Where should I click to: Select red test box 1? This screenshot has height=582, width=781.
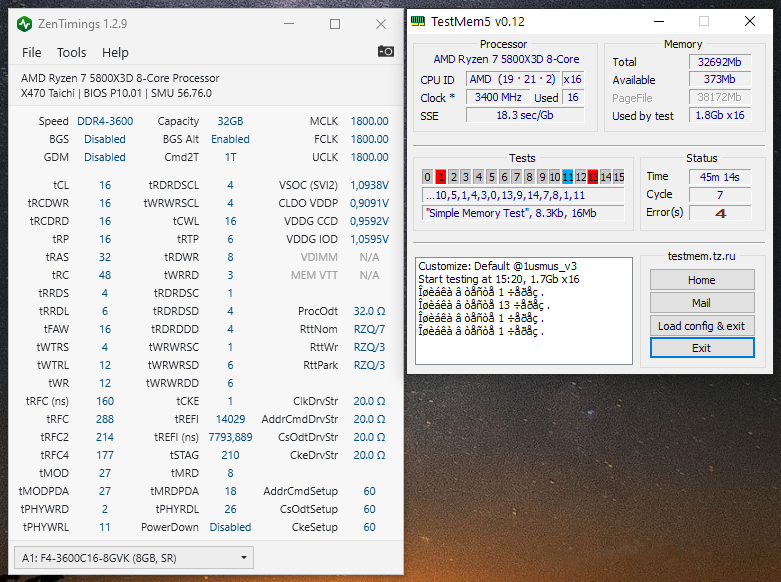pos(441,177)
